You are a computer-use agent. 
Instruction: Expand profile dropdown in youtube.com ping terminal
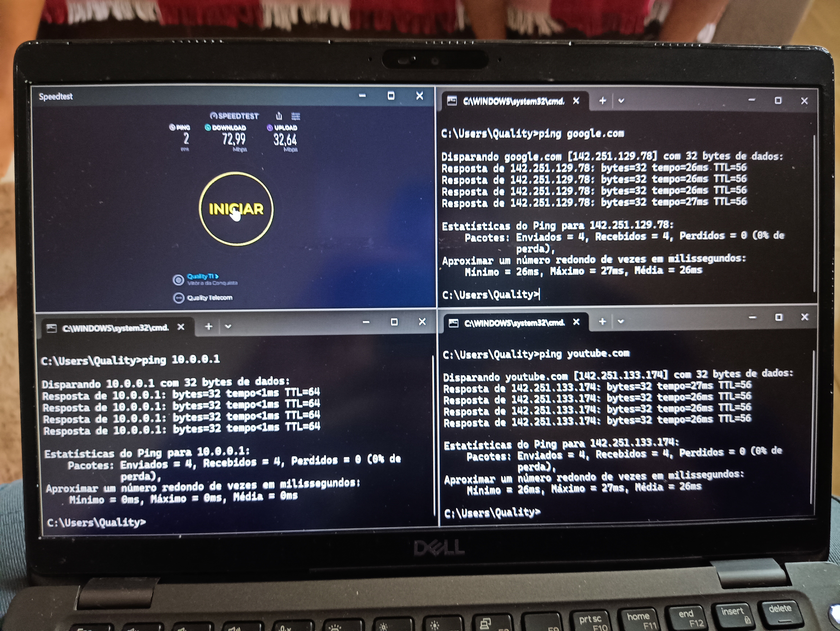621,321
